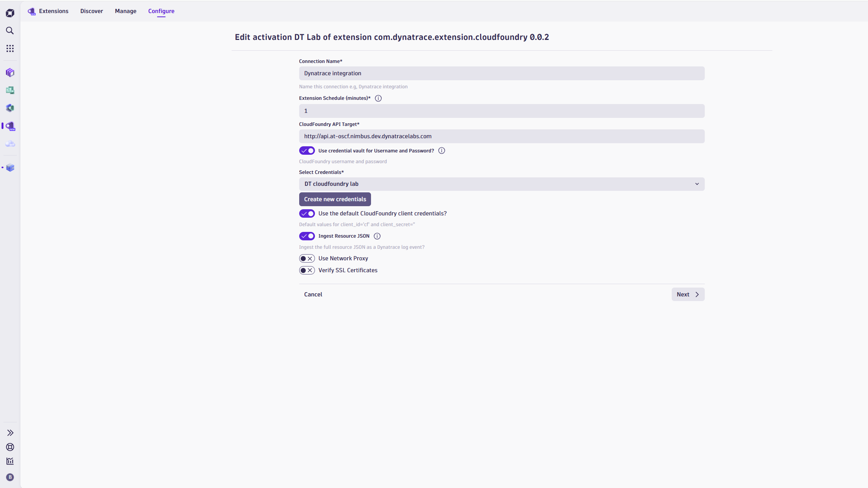868x488 pixels.
Task: Open the Select Credentials dropdown
Action: pyautogui.click(x=502, y=184)
